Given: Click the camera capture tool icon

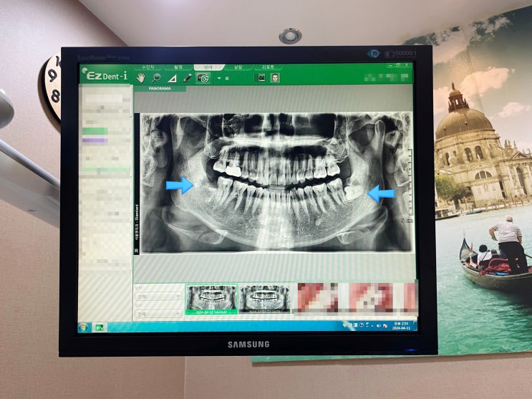Looking at the screenshot, I should click(203, 79).
